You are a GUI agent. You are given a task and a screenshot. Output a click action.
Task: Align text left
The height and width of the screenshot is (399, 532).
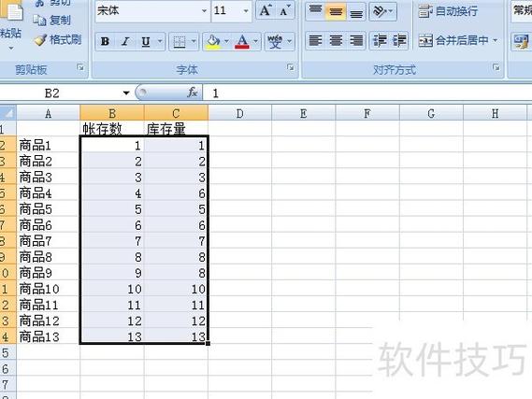point(315,41)
